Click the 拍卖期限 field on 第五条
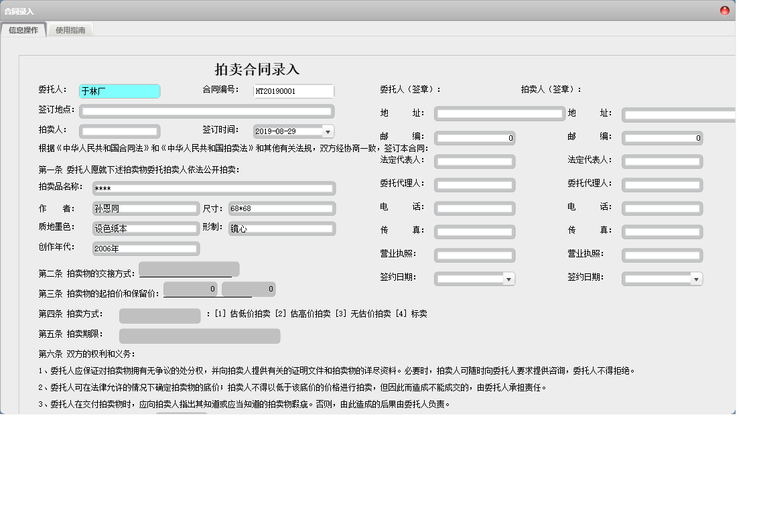 [x=198, y=335]
